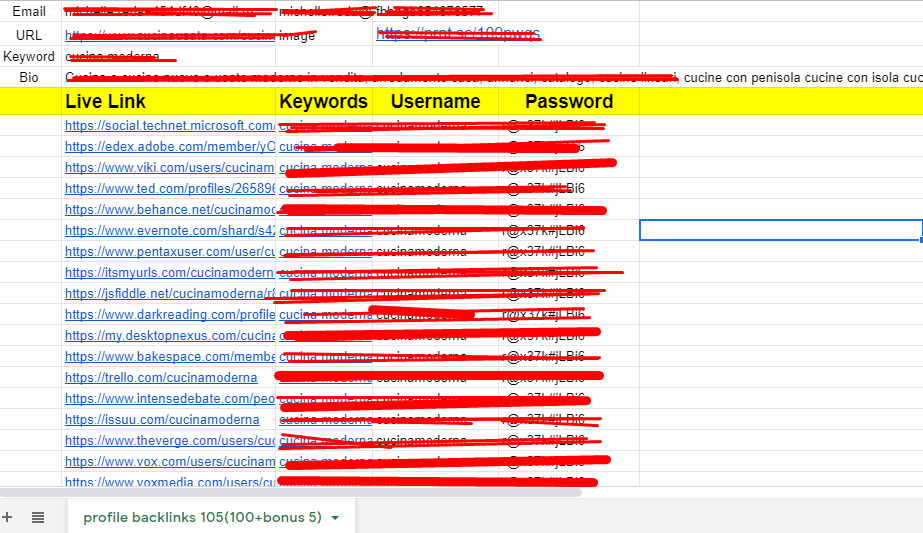Open the jsfiddle.net link
Viewport: 923px width, 533px height.
pyautogui.click(x=170, y=293)
